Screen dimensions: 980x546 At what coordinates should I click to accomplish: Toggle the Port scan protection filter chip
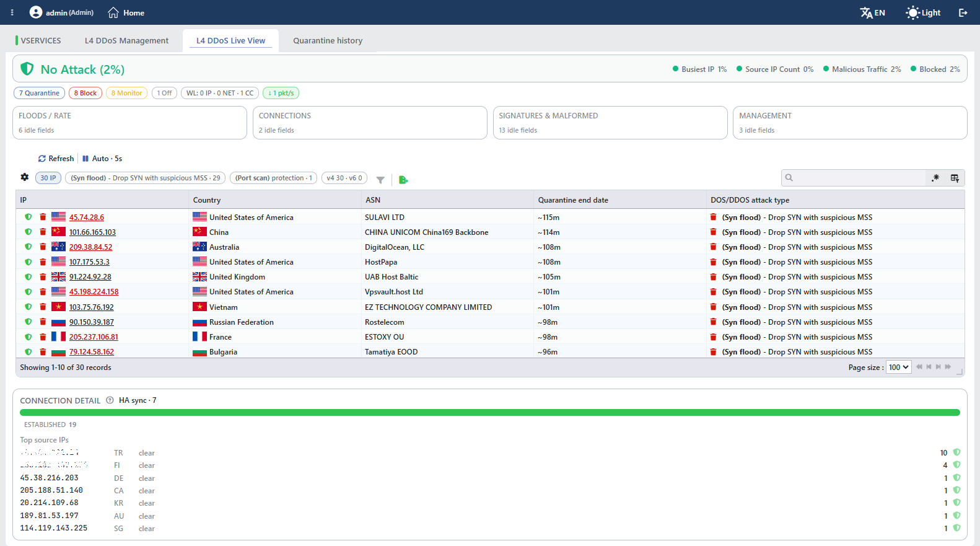[274, 178]
